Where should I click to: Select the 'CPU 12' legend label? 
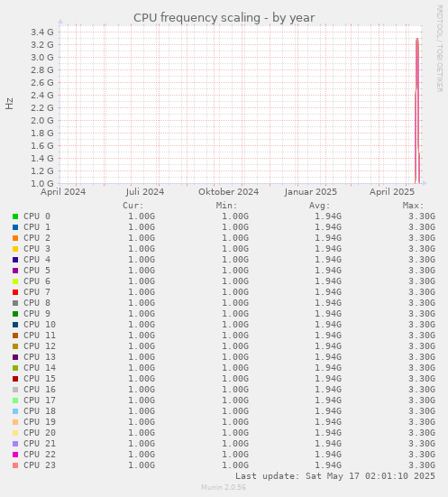coord(40,346)
